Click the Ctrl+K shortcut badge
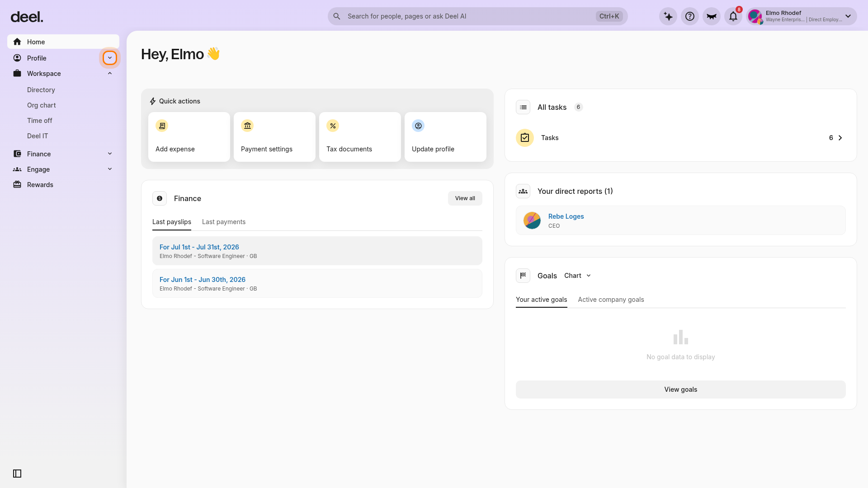 (x=609, y=16)
